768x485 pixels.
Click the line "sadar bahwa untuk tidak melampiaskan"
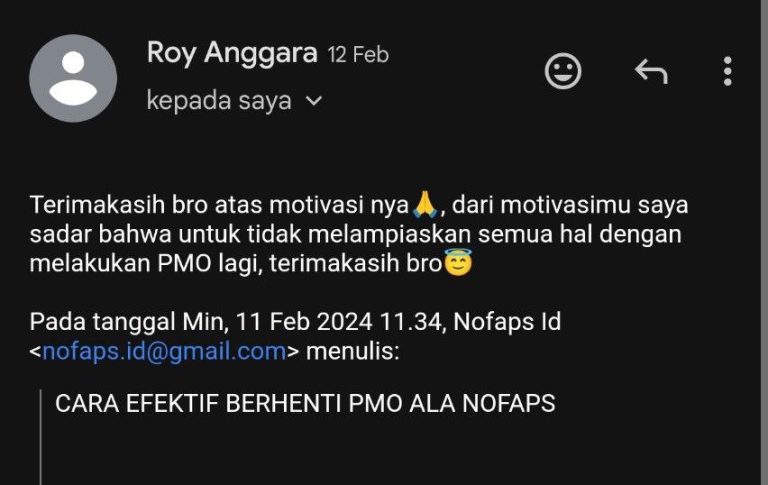click(x=250, y=234)
